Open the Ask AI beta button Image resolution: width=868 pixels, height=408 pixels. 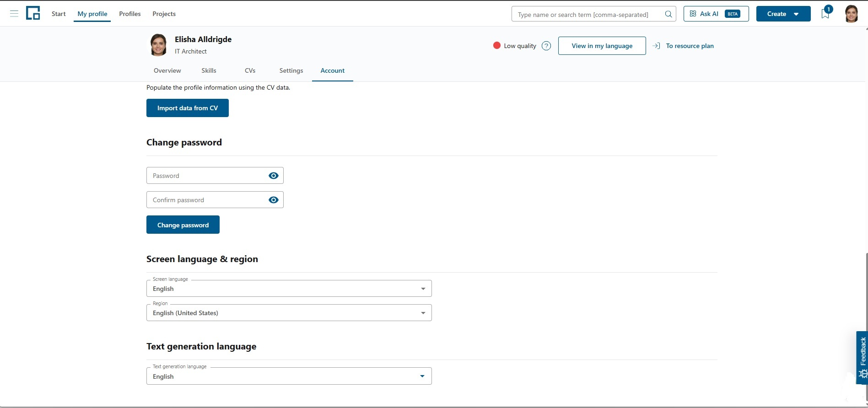click(x=716, y=14)
